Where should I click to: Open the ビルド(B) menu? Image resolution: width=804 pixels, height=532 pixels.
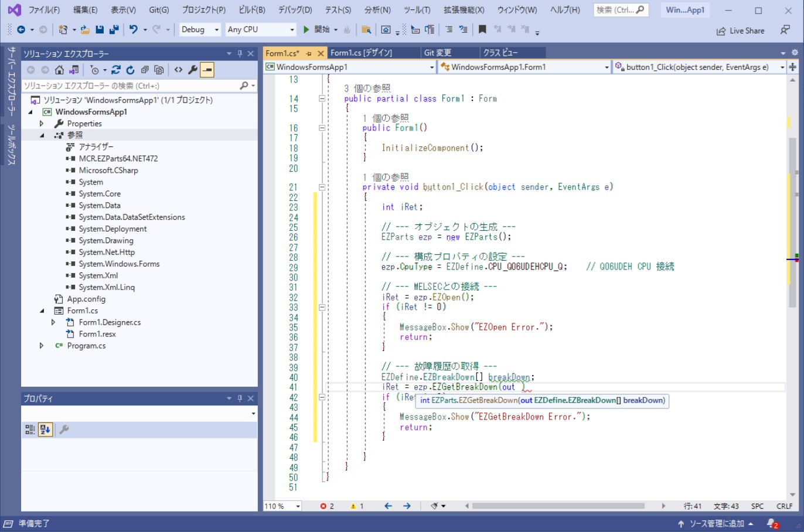[252, 10]
